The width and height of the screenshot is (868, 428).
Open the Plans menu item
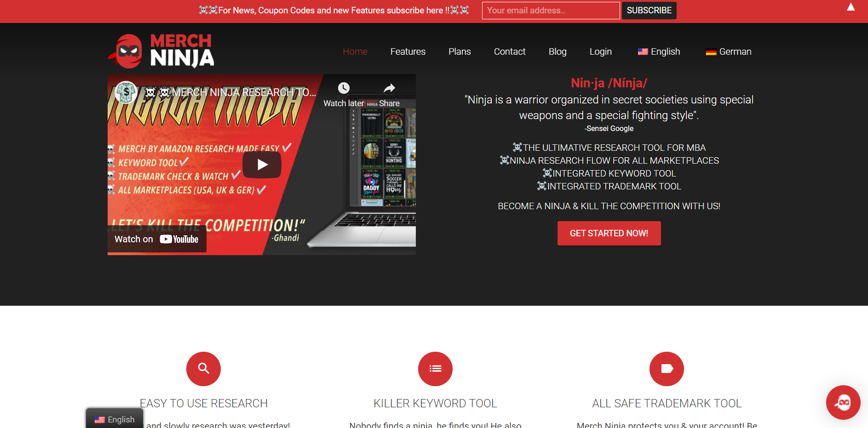pyautogui.click(x=460, y=51)
